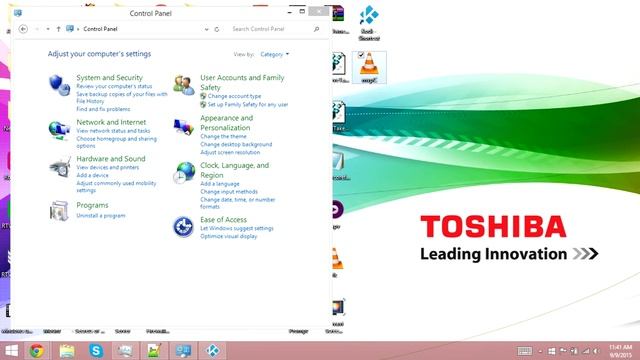
Task: Show hidden tray icons arrow
Action: tap(540, 351)
